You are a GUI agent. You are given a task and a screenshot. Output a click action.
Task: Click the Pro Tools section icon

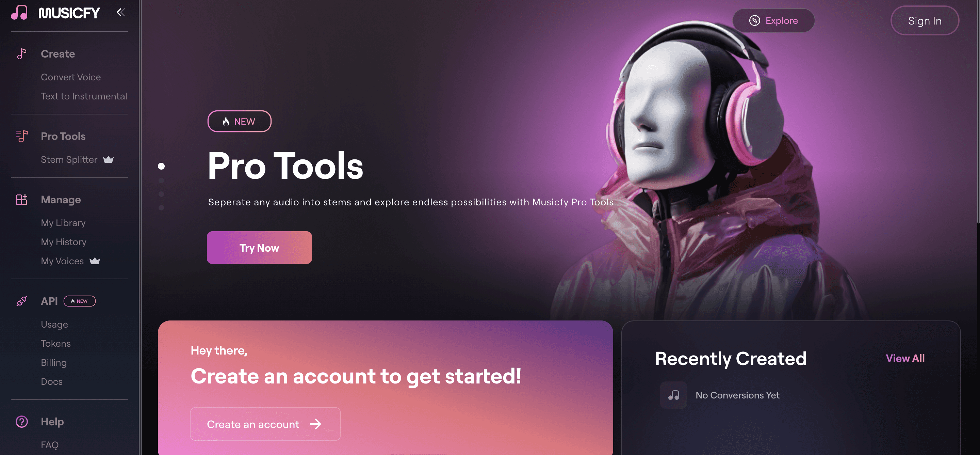point(21,137)
